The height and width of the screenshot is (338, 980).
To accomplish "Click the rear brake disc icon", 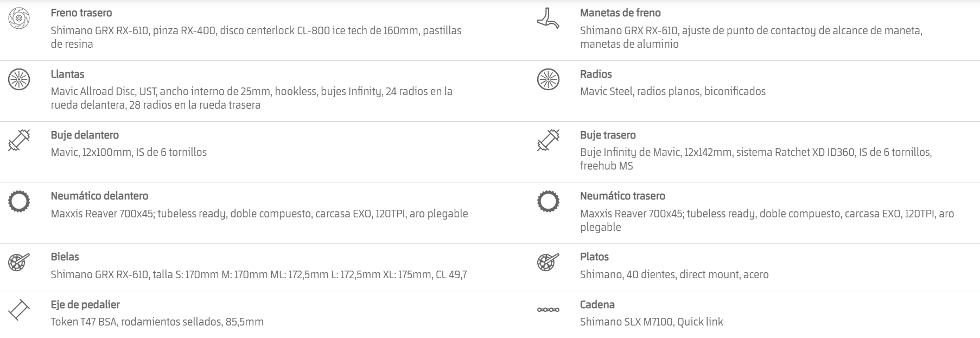I will pyautogui.click(x=19, y=18).
